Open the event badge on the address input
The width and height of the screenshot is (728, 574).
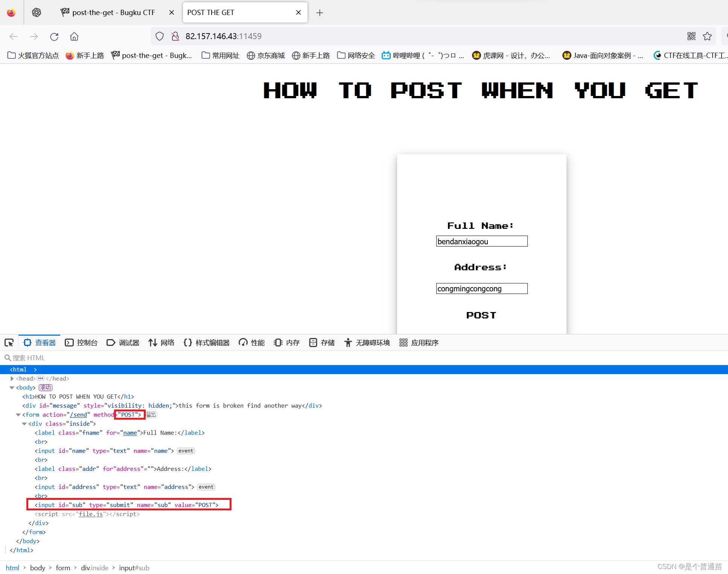tap(206, 487)
